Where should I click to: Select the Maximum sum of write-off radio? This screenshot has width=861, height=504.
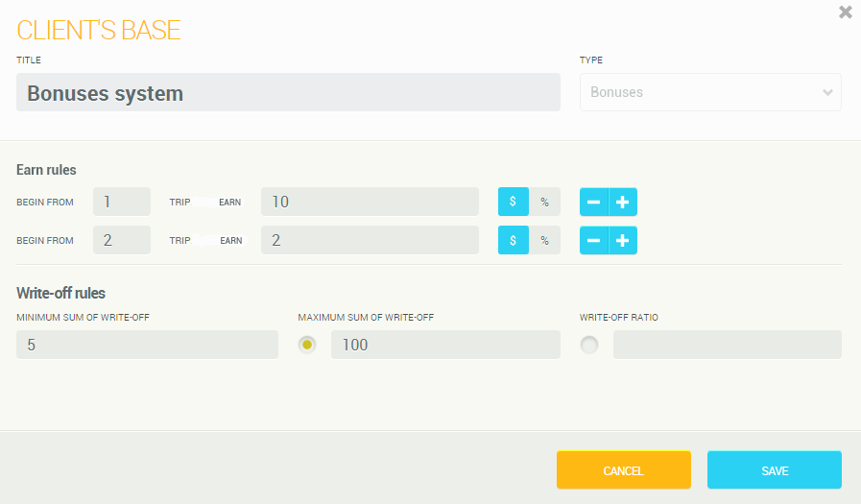click(307, 345)
